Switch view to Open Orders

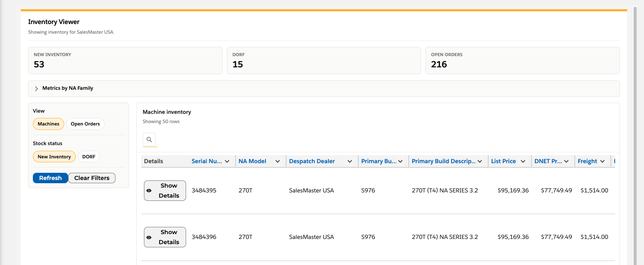point(85,124)
